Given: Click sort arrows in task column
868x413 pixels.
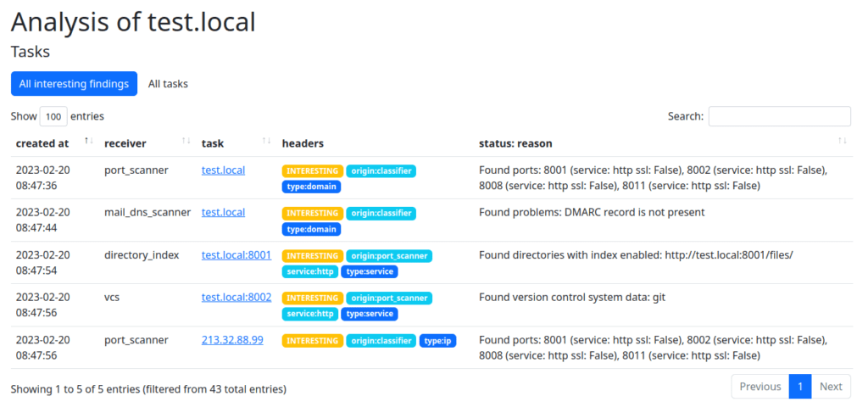Looking at the screenshot, I should coord(265,142).
